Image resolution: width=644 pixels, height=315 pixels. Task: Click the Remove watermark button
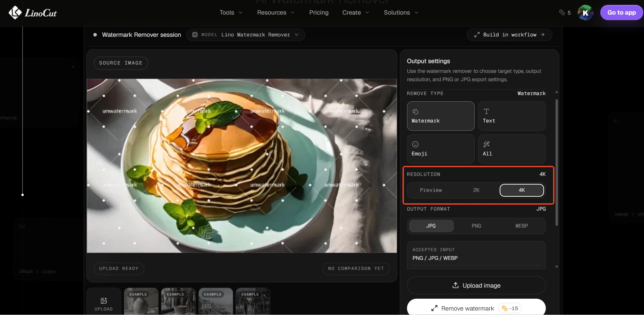click(x=476, y=307)
